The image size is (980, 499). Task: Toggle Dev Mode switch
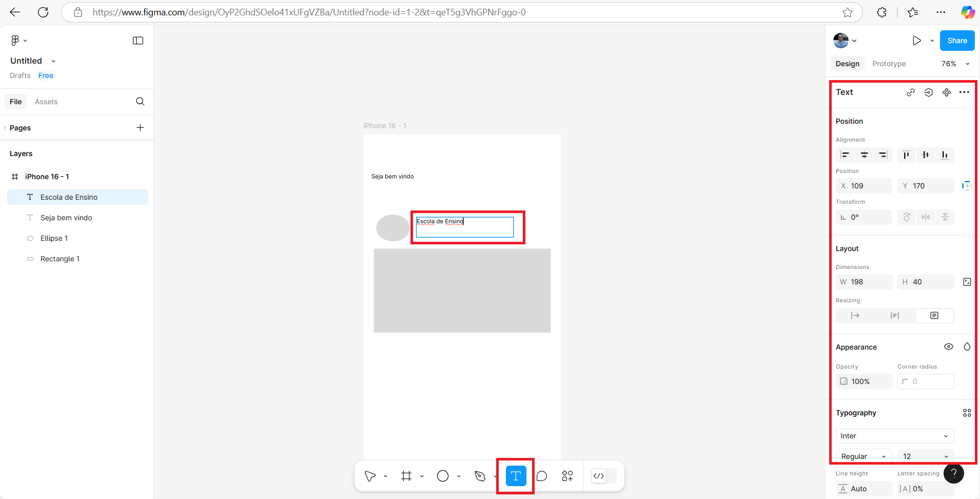pyautogui.click(x=603, y=476)
